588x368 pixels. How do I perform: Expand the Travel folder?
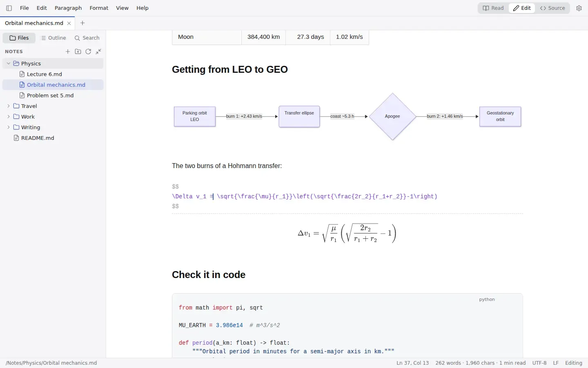pyautogui.click(x=9, y=106)
